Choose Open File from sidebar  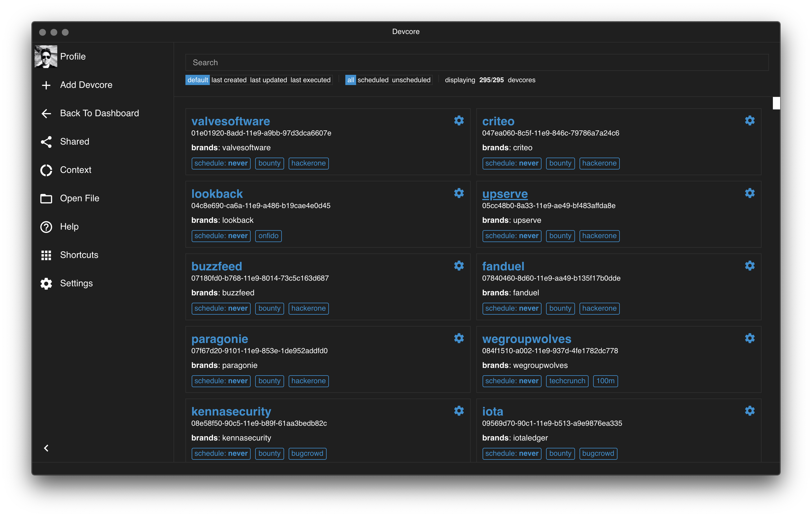coord(80,198)
